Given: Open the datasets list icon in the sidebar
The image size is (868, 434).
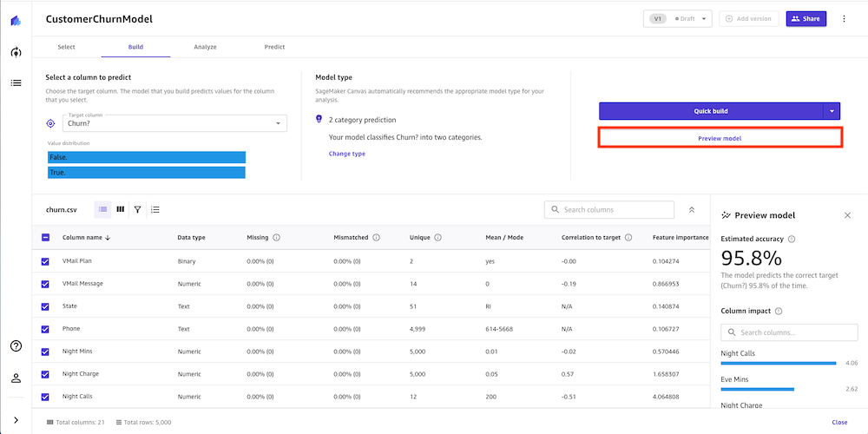Looking at the screenshot, I should (x=16, y=83).
